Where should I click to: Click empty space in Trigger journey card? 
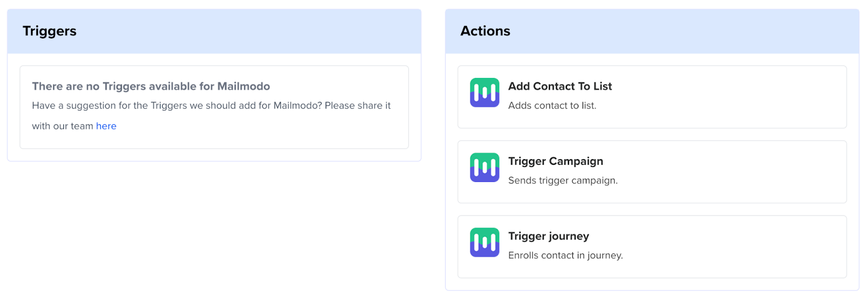tap(732, 247)
